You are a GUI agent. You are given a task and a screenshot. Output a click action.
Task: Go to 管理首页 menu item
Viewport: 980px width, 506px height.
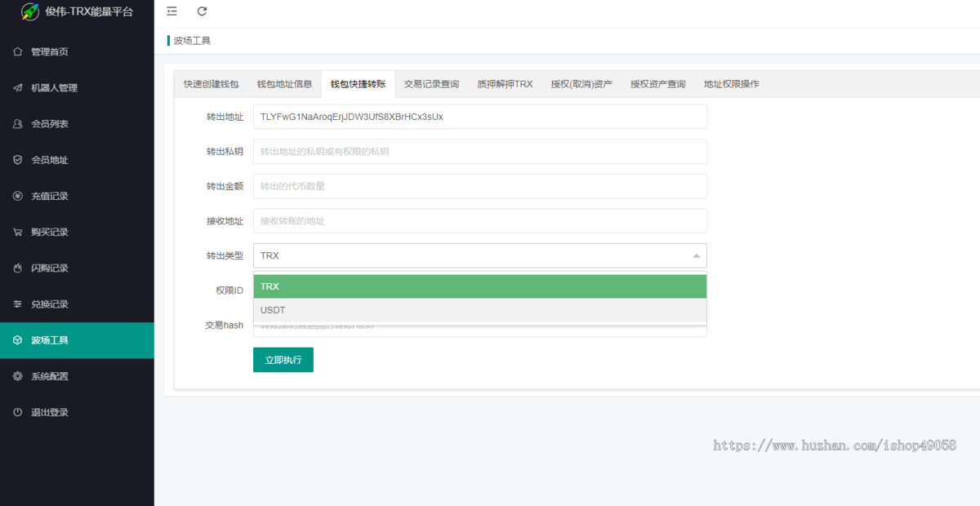[x=77, y=51]
